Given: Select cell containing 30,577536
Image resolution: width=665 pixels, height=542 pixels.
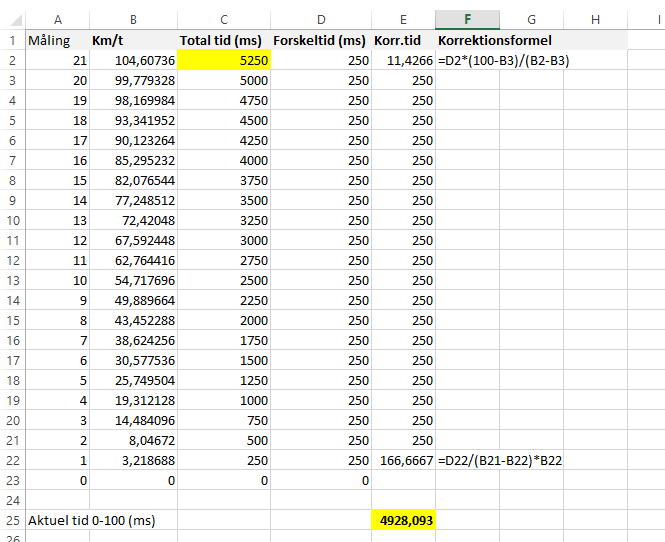Looking at the screenshot, I should pyautogui.click(x=133, y=360).
